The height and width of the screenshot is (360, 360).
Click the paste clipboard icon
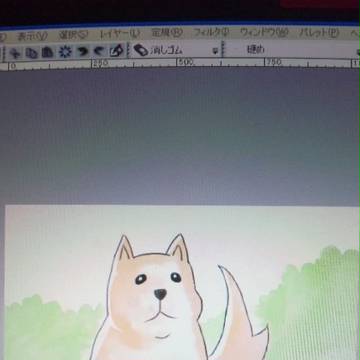tap(47, 52)
